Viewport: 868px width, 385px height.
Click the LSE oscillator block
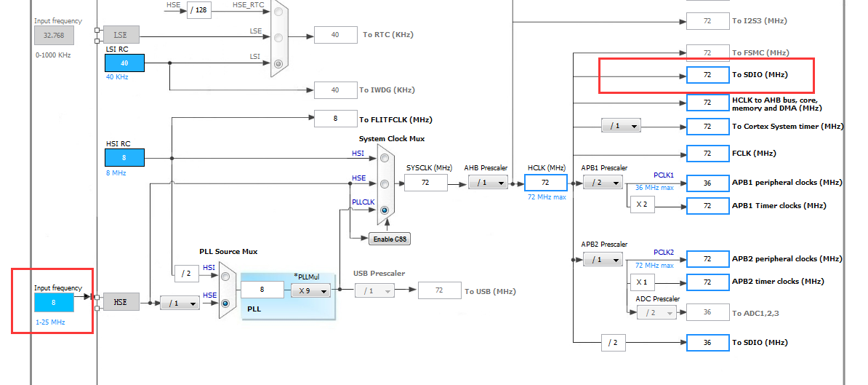121,34
